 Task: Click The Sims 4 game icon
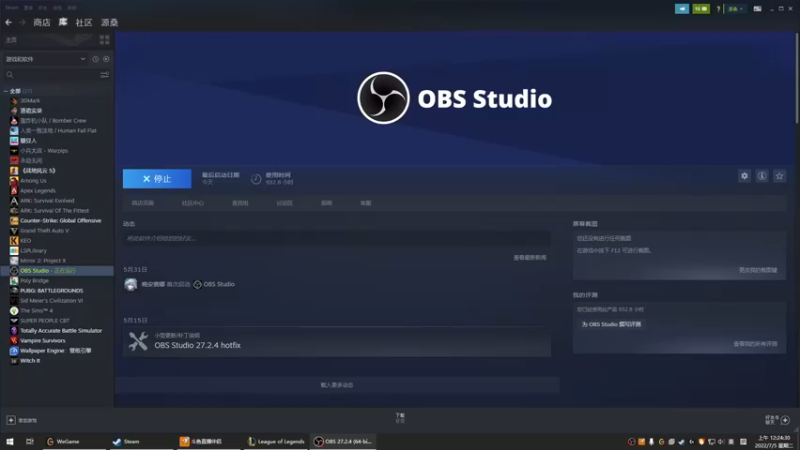14,310
